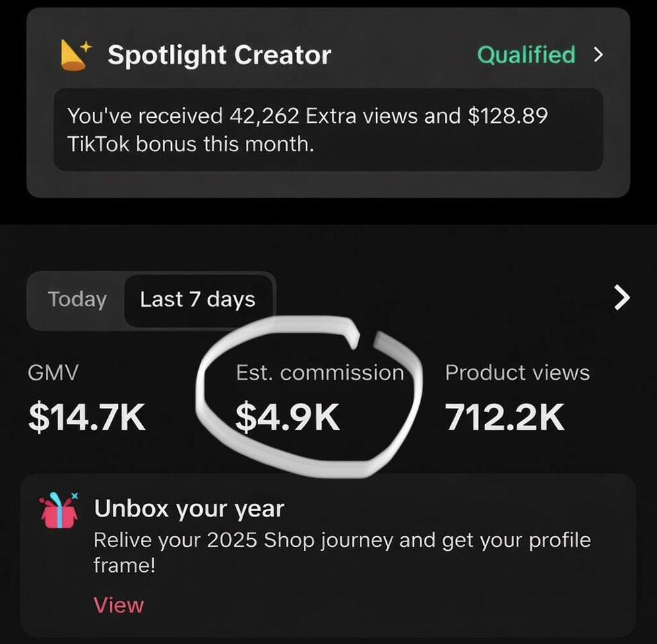Screen dimensions: 657x644
Task: Tap the TikTok bonus message box
Action: click(327, 129)
